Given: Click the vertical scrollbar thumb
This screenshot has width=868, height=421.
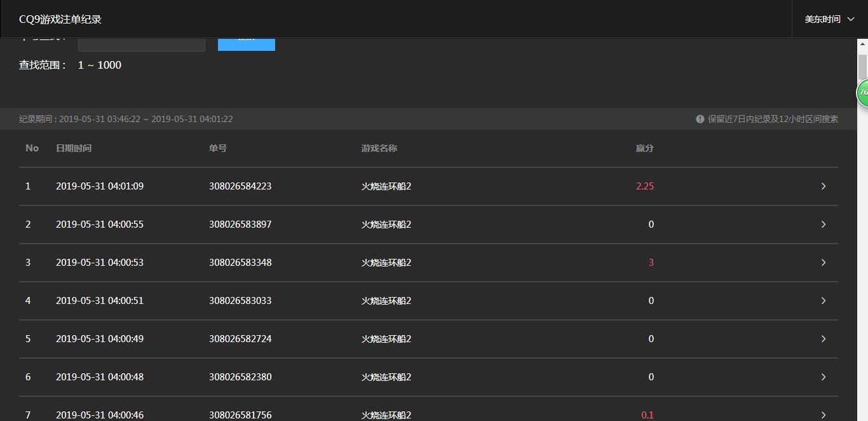Looking at the screenshot, I should point(862,67).
